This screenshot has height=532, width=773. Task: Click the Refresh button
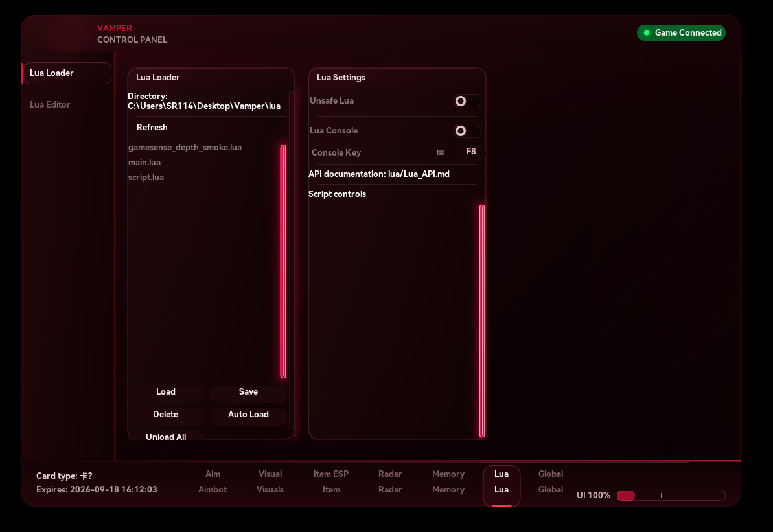(x=152, y=127)
